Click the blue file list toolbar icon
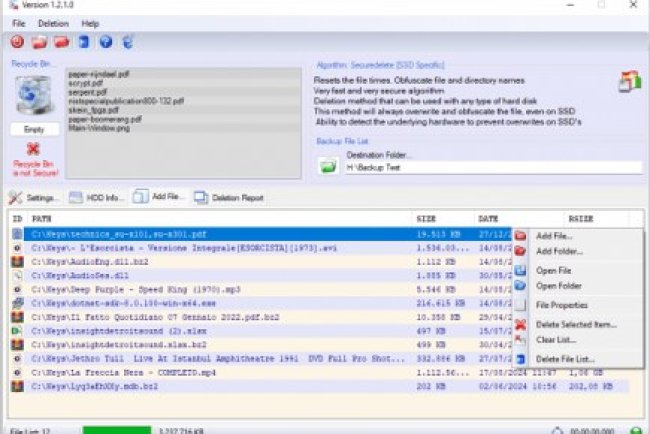650x434 pixels. point(84,42)
